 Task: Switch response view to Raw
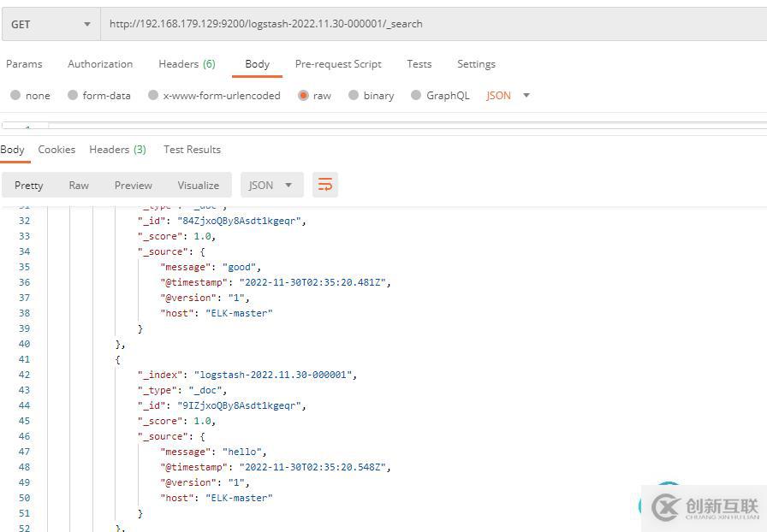tap(79, 185)
